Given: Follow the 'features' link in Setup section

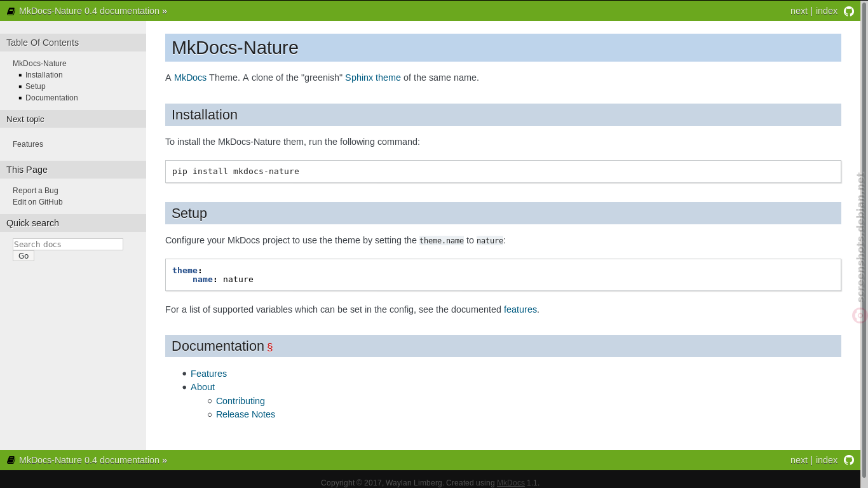Looking at the screenshot, I should (520, 309).
